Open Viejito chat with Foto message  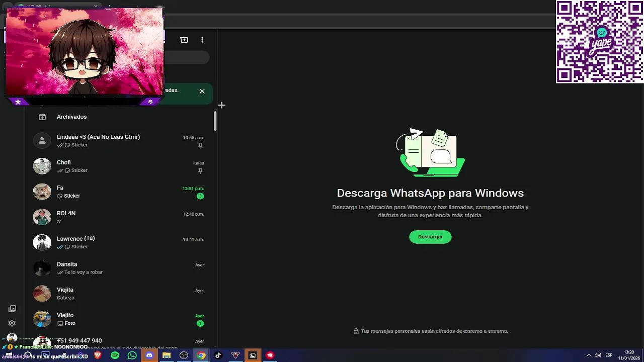point(120,319)
